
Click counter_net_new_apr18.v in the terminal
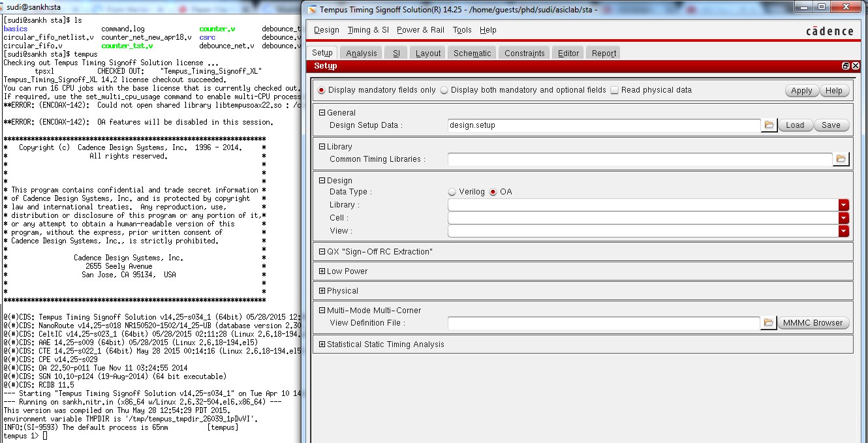tap(146, 38)
